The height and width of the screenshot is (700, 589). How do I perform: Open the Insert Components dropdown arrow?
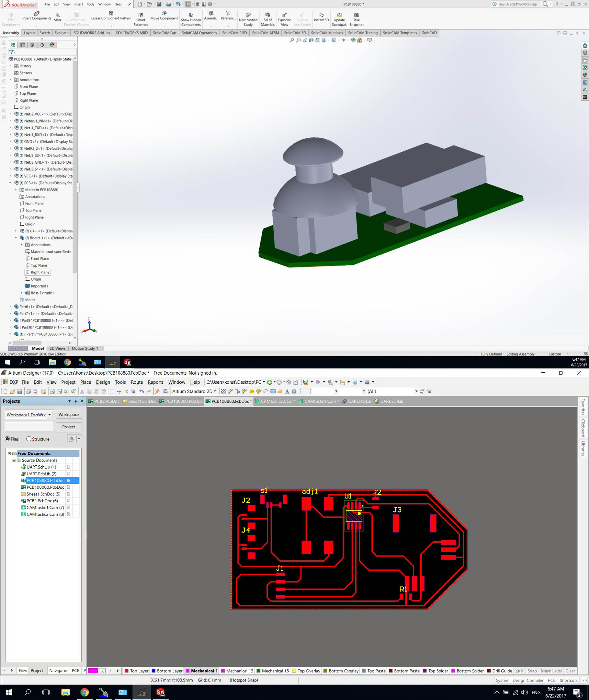pos(37,26)
